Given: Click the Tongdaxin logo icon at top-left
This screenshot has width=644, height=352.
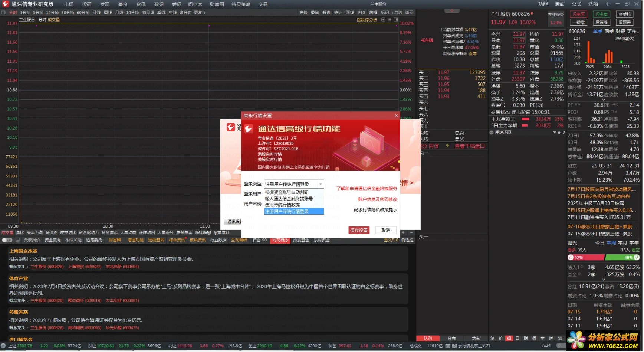Looking at the screenshot, I should [5, 4].
